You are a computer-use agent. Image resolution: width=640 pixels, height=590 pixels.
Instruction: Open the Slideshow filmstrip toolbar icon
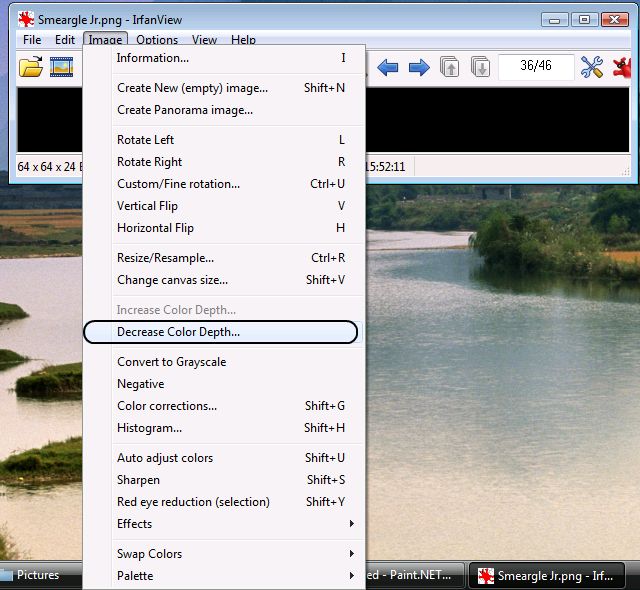click(x=62, y=67)
